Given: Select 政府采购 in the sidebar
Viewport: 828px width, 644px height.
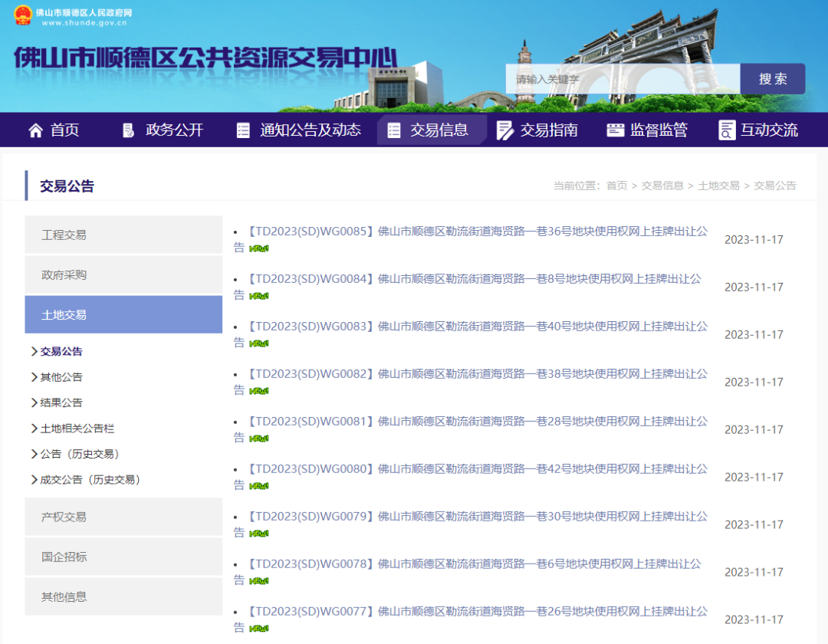Looking at the screenshot, I should point(123,275).
